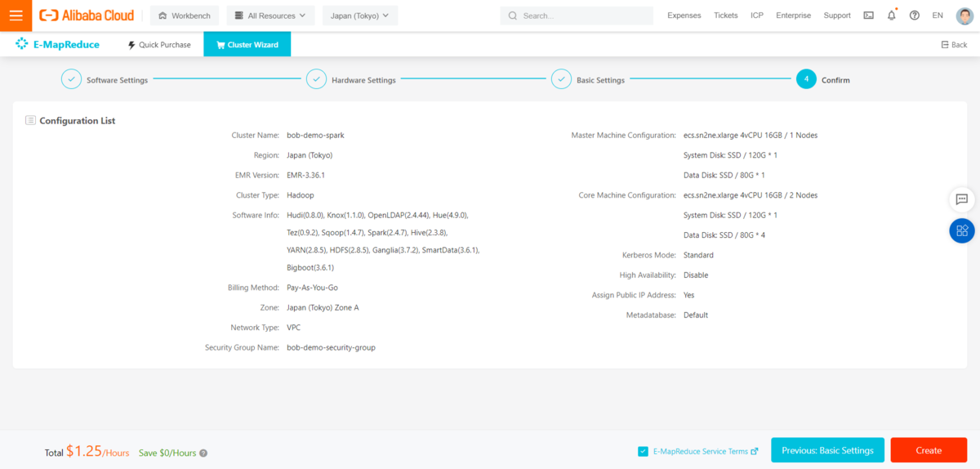The image size is (980, 469).
Task: Open the Expenses menu
Action: (684, 16)
